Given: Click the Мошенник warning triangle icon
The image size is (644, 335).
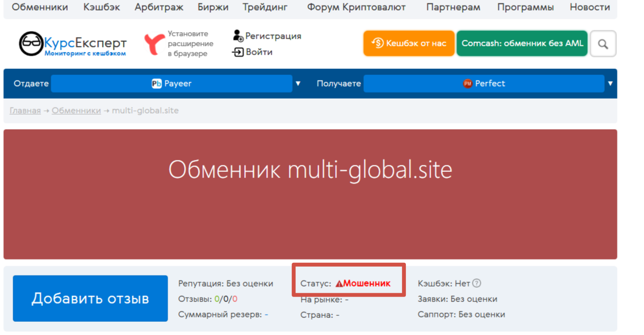Looking at the screenshot, I should [339, 284].
